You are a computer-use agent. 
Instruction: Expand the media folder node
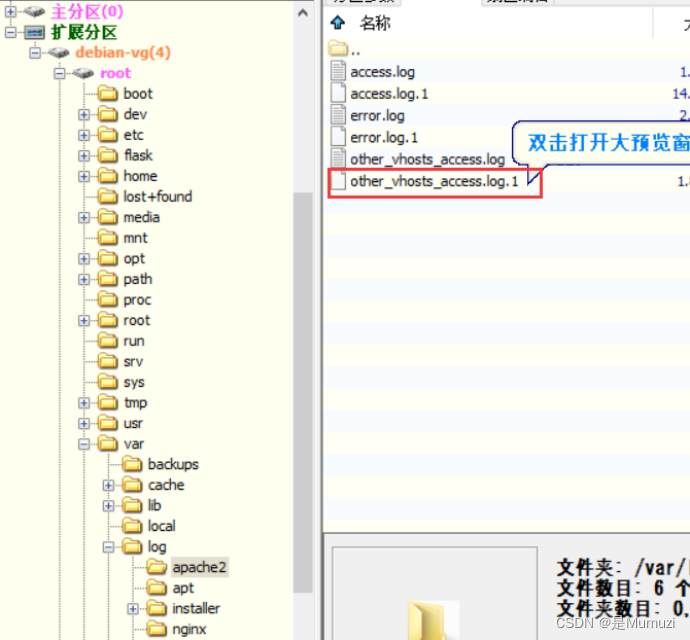coord(84,217)
